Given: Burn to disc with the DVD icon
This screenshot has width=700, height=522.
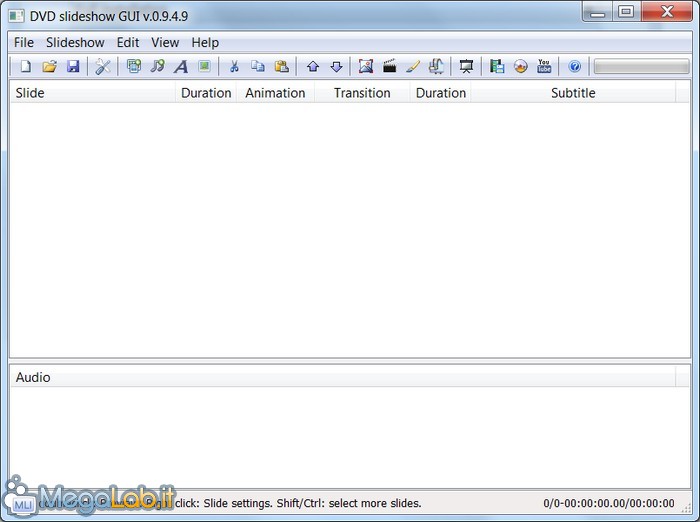Looking at the screenshot, I should point(521,67).
